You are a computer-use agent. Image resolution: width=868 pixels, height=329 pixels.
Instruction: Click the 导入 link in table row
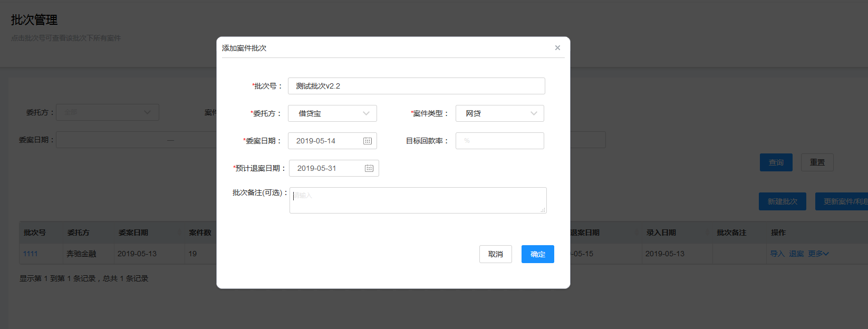pyautogui.click(x=777, y=254)
